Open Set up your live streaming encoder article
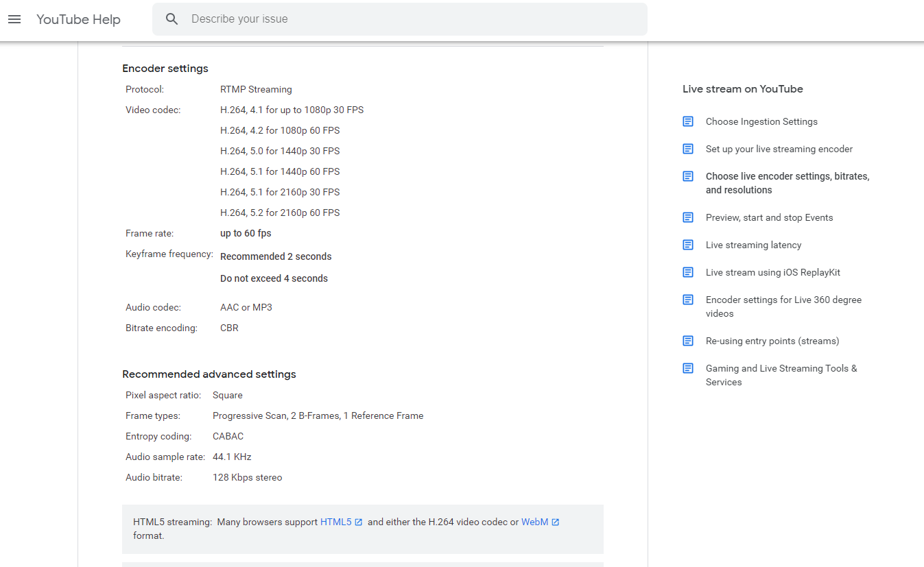This screenshot has width=924, height=567. pos(779,149)
